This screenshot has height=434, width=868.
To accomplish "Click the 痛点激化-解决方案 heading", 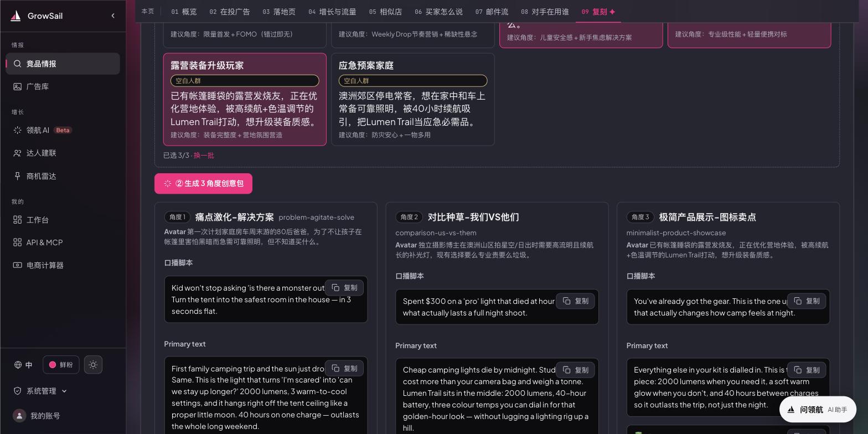I will 234,217.
